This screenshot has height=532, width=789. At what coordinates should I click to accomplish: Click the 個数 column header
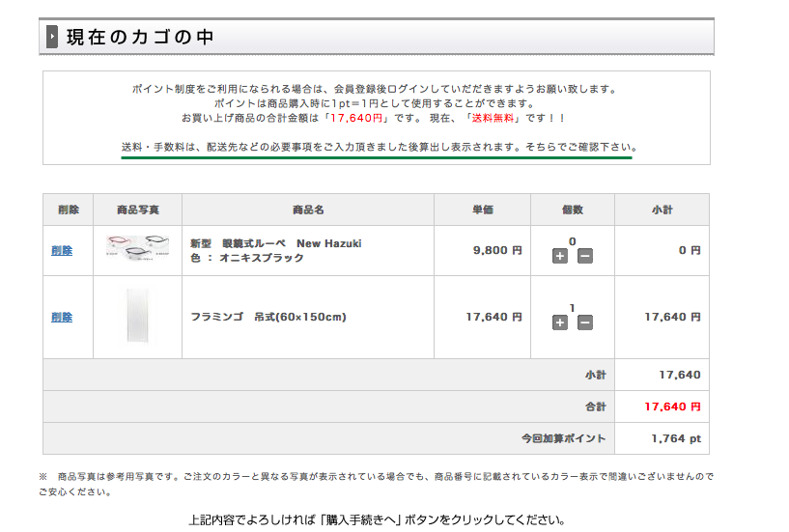(x=572, y=210)
